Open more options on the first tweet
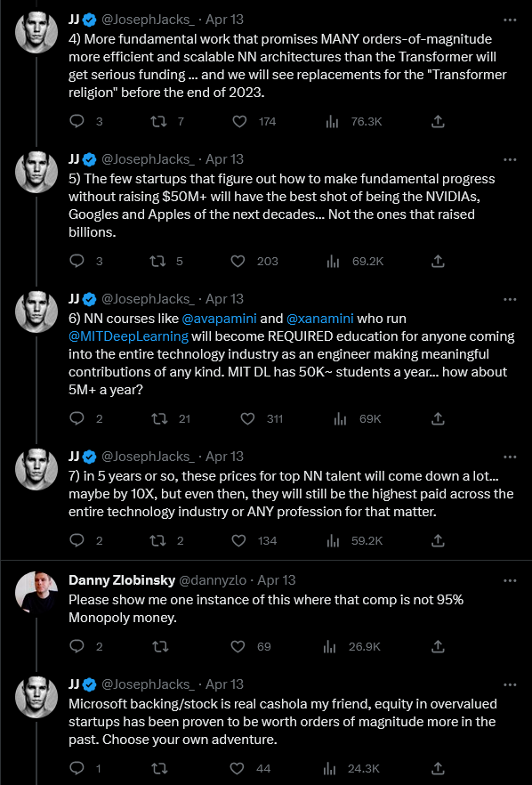This screenshot has width=532, height=785. [x=510, y=20]
